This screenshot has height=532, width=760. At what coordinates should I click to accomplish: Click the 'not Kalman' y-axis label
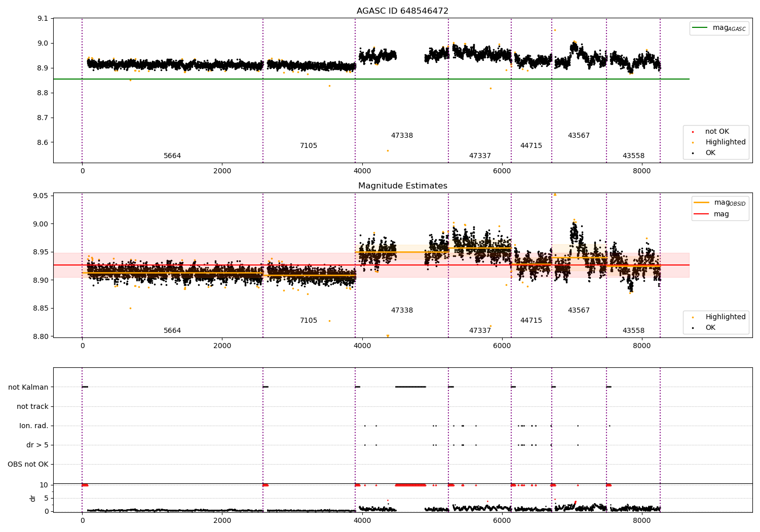click(x=28, y=387)
